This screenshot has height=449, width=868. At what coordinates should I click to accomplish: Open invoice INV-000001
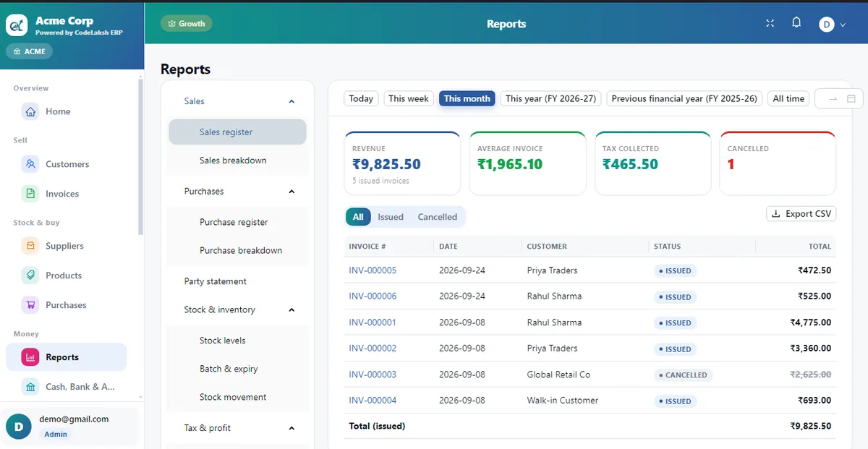[373, 322]
